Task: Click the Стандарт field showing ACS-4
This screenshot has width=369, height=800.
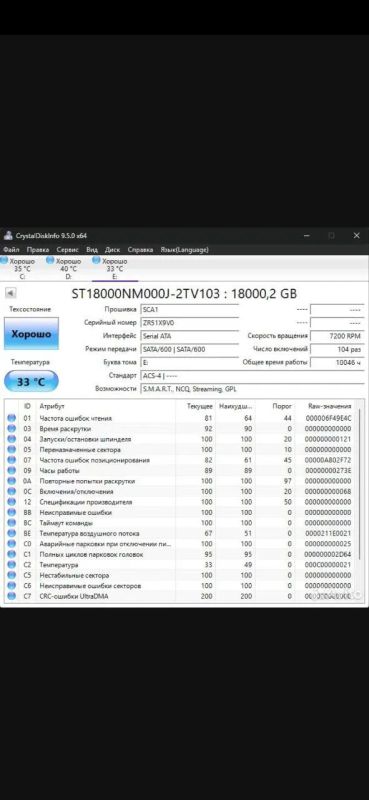Action: coord(252,376)
